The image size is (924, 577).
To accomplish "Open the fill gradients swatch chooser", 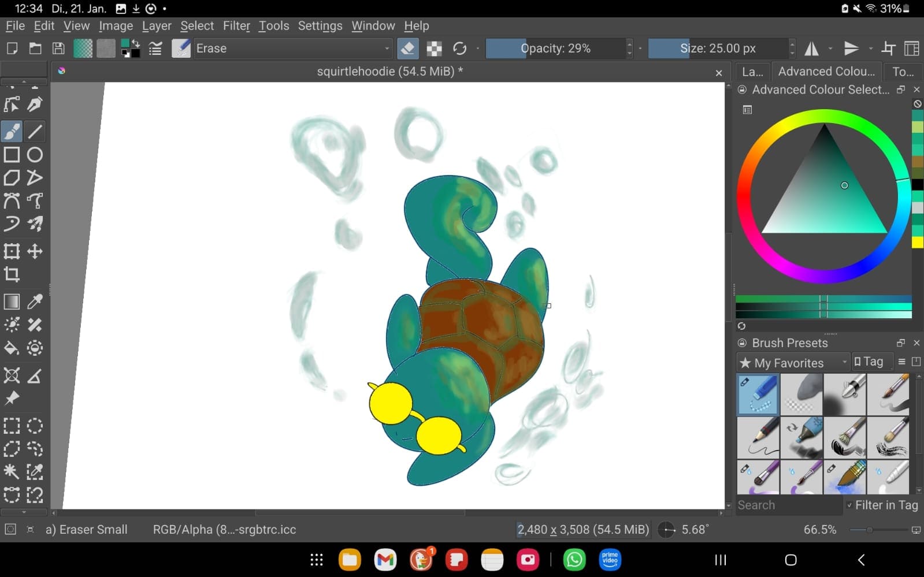I will click(x=83, y=49).
